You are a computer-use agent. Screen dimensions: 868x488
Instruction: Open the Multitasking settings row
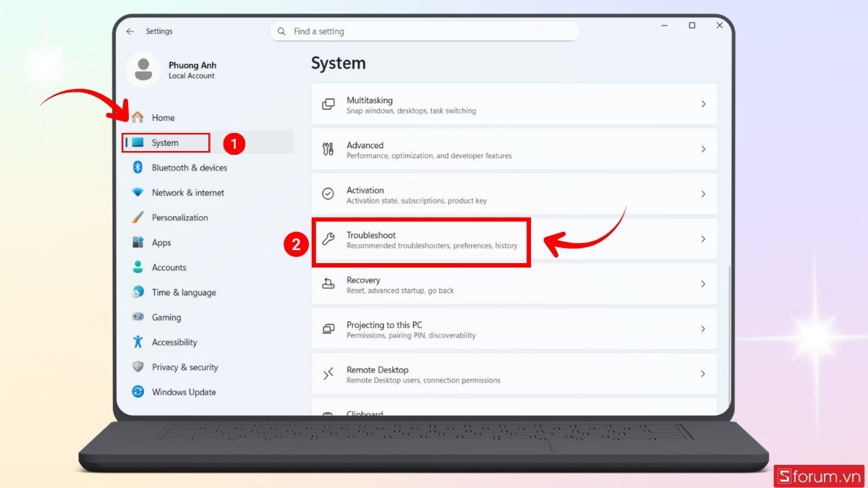pos(514,104)
